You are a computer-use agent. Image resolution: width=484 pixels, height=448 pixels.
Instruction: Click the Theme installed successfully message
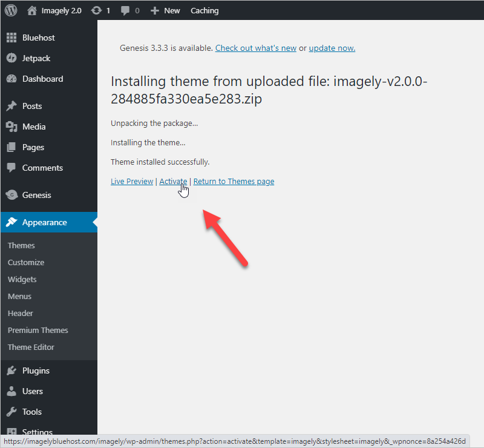(x=160, y=162)
